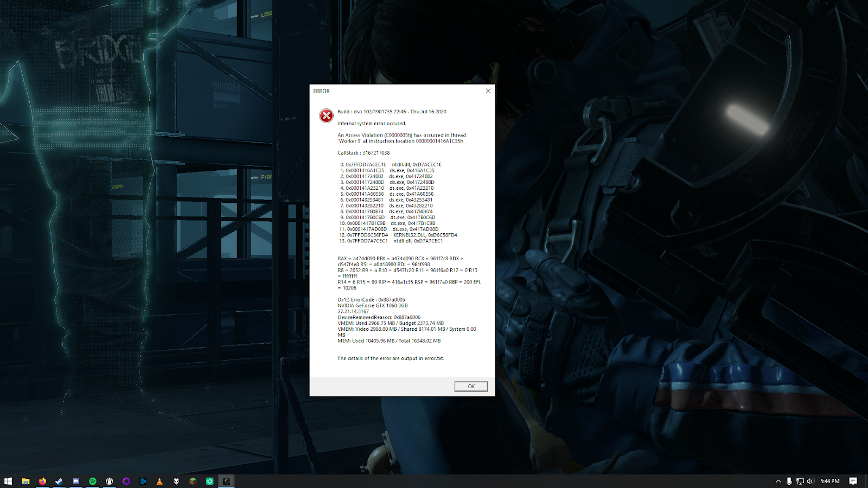The image size is (868, 488).
Task: Click the microphone tray icon
Action: pos(789,481)
